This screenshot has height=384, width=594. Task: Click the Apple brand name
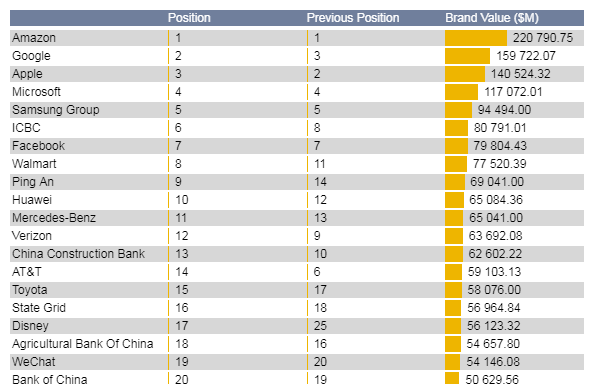(x=27, y=74)
